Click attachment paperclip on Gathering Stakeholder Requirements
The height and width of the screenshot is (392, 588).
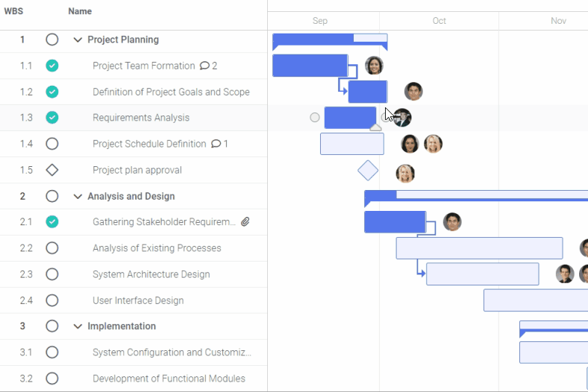coord(245,222)
